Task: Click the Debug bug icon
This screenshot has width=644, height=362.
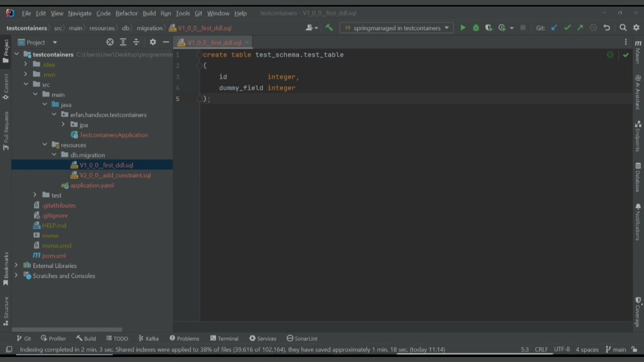Action: tap(476, 28)
